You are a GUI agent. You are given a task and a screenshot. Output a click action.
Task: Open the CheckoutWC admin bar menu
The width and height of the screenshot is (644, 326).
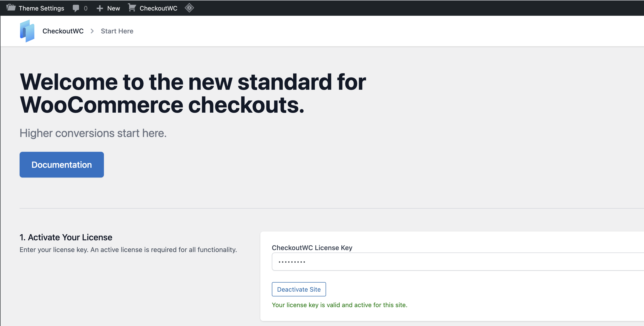[158, 8]
